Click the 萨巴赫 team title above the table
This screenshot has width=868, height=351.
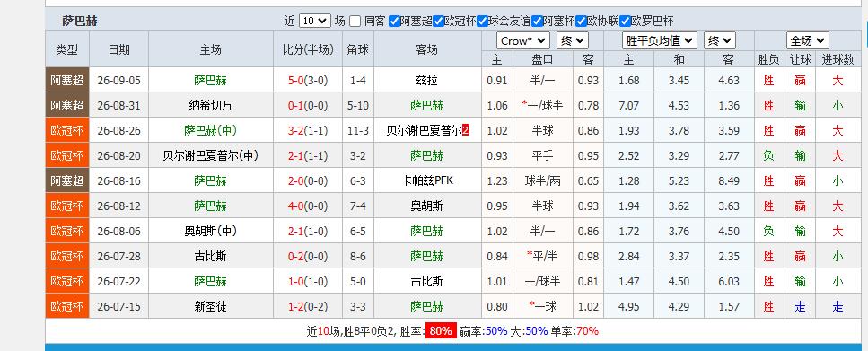pyautogui.click(x=80, y=21)
